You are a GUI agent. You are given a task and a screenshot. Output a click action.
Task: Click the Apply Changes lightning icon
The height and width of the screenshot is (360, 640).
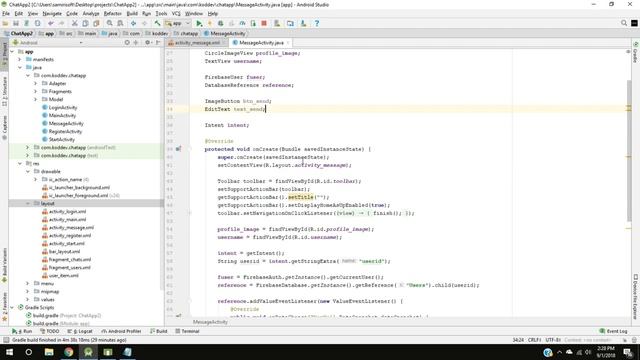[210, 23]
